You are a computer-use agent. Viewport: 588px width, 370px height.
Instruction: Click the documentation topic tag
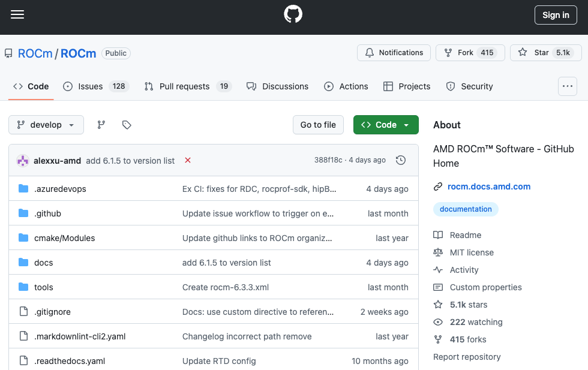click(x=466, y=209)
